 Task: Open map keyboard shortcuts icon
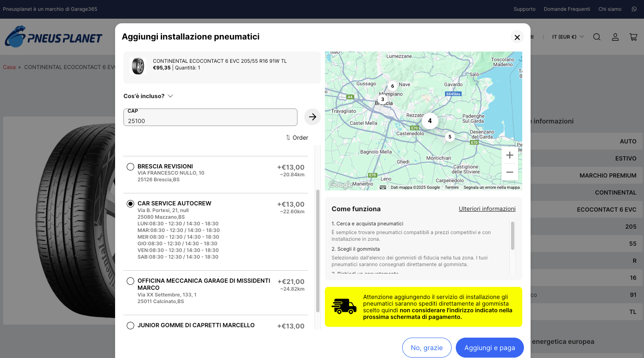[x=383, y=187]
